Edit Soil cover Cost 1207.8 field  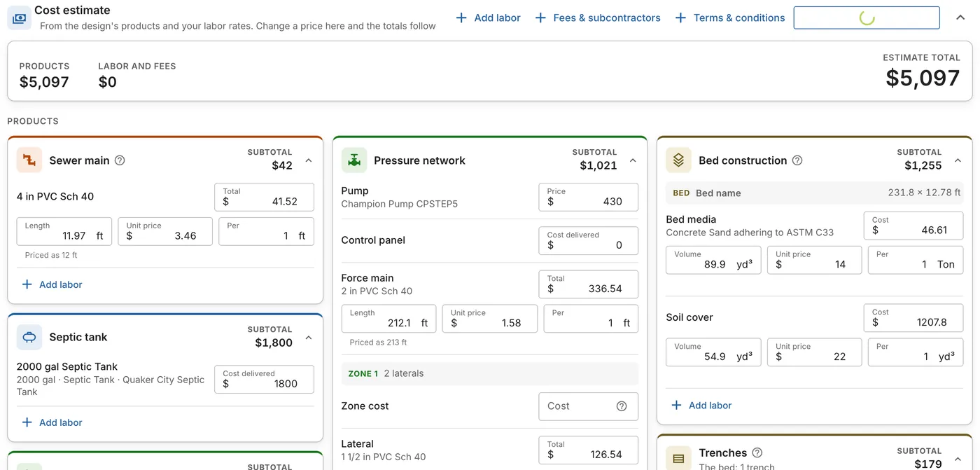click(x=913, y=318)
